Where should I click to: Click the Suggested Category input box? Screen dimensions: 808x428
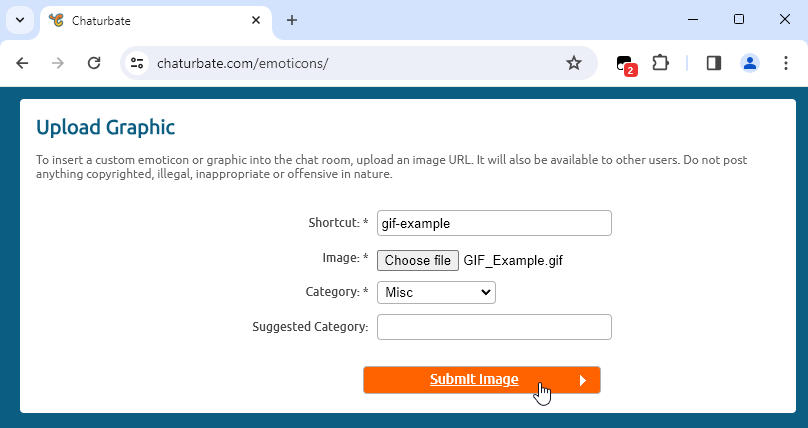[494, 327]
